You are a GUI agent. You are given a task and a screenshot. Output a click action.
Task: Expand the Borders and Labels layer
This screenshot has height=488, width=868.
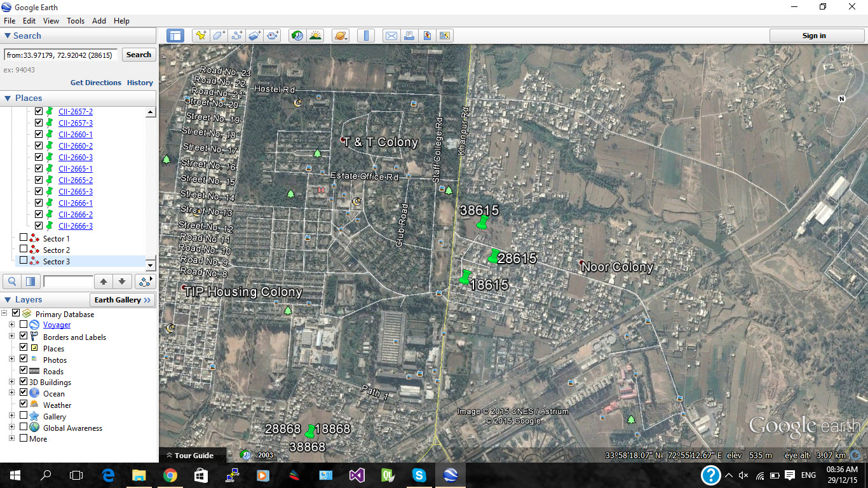pyautogui.click(x=11, y=336)
